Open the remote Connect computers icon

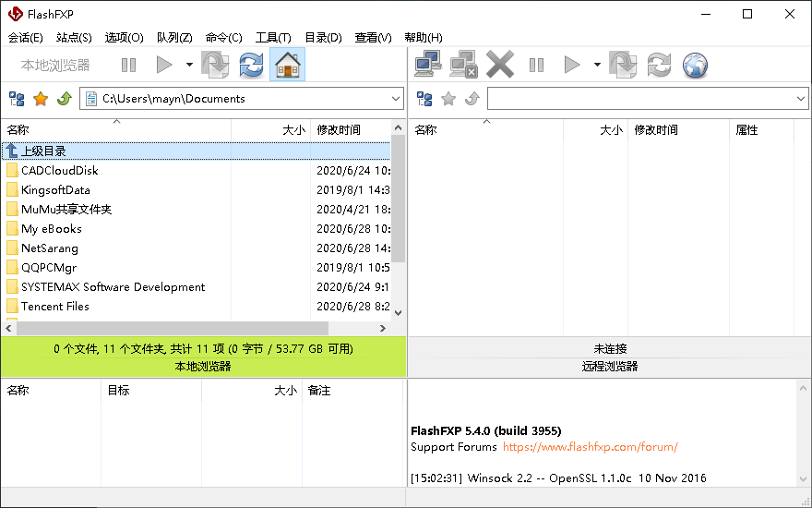pos(428,65)
